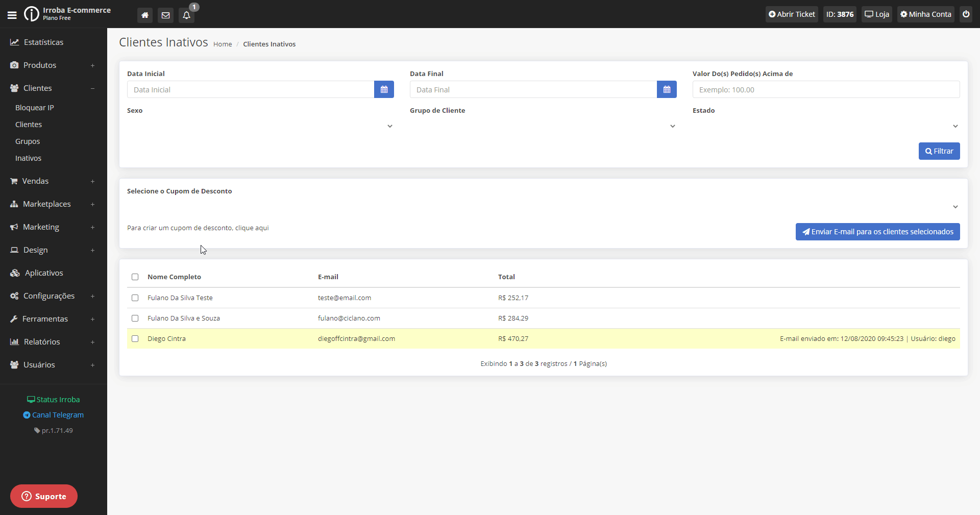Open the Canal Telegram link
This screenshot has width=980, height=515.
pyautogui.click(x=53, y=415)
